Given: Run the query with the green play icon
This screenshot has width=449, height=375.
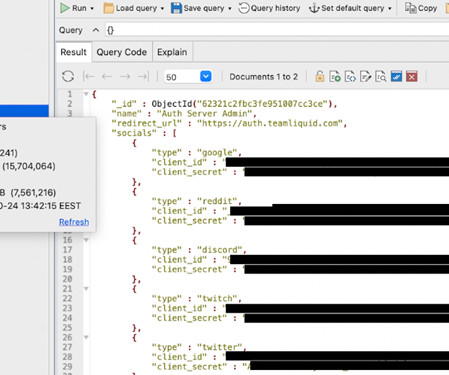Looking at the screenshot, I should click(65, 8).
